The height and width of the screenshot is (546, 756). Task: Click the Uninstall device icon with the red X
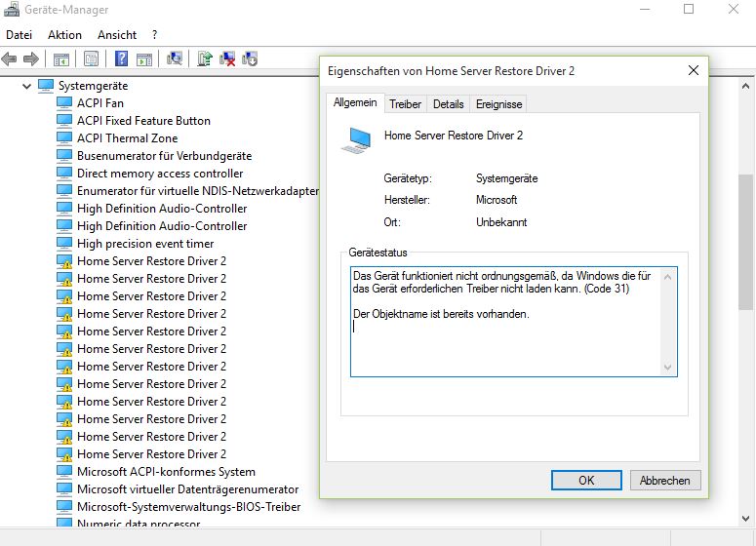point(227,58)
